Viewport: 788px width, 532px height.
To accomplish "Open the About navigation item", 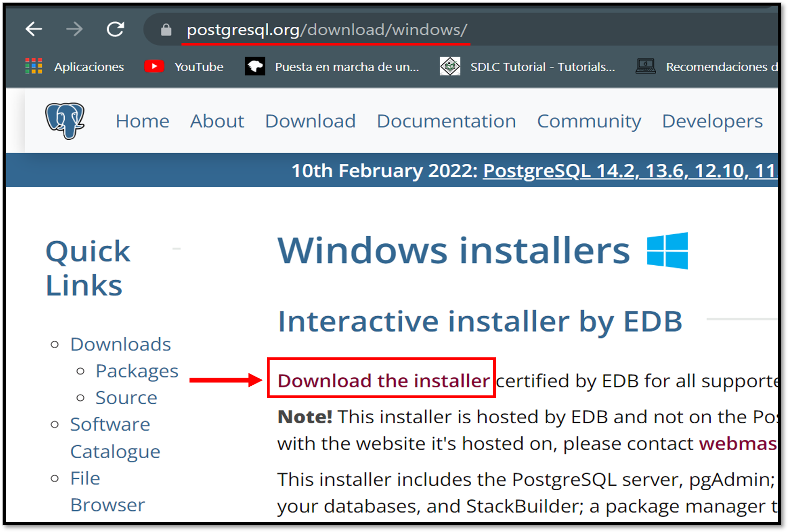I will click(x=217, y=121).
